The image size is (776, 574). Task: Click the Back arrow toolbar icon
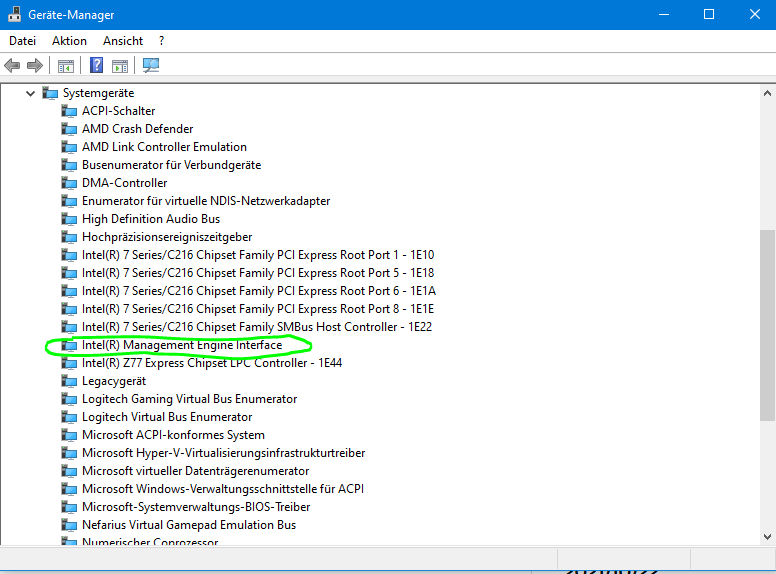coord(12,65)
